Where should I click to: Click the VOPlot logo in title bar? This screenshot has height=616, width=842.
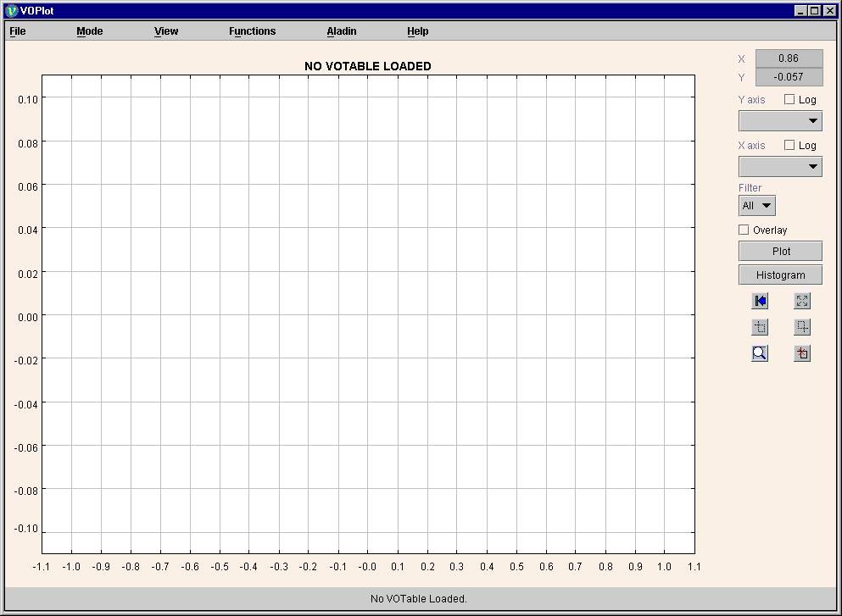(x=11, y=10)
